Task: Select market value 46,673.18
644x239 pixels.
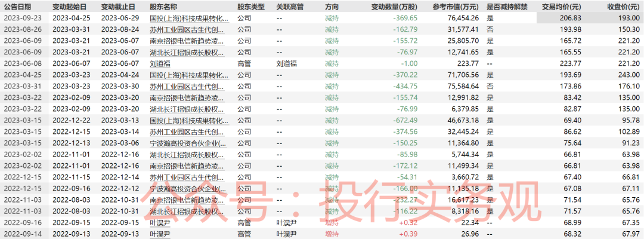Action: click(463, 121)
